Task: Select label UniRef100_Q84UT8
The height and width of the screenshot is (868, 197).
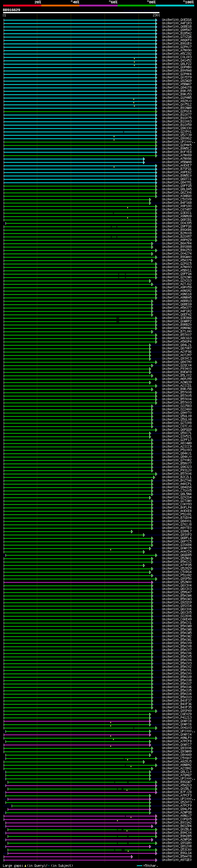Action: tap(176, 88)
